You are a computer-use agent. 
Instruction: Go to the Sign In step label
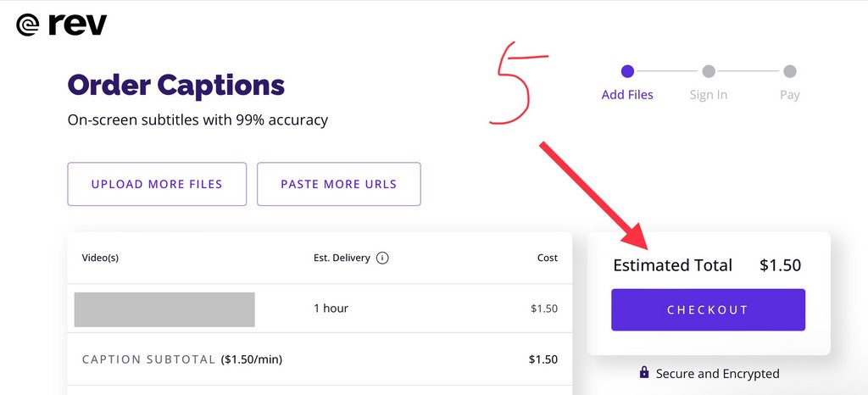tap(709, 95)
